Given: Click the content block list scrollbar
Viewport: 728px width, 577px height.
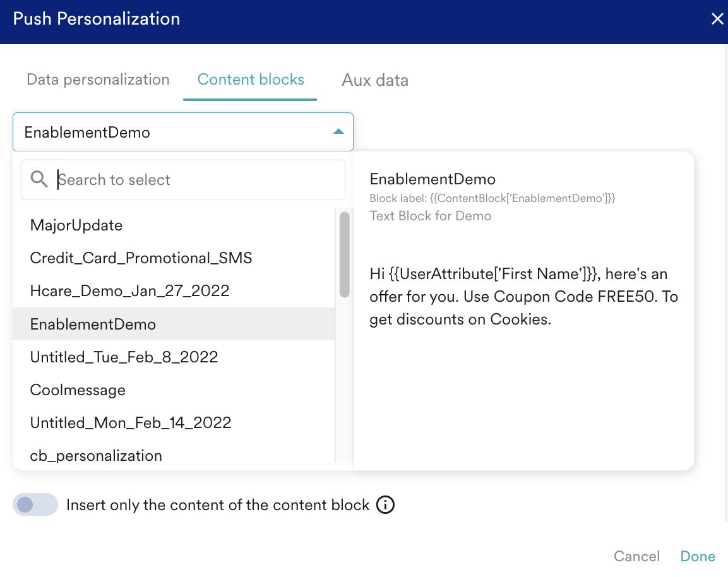Looking at the screenshot, I should click(344, 254).
